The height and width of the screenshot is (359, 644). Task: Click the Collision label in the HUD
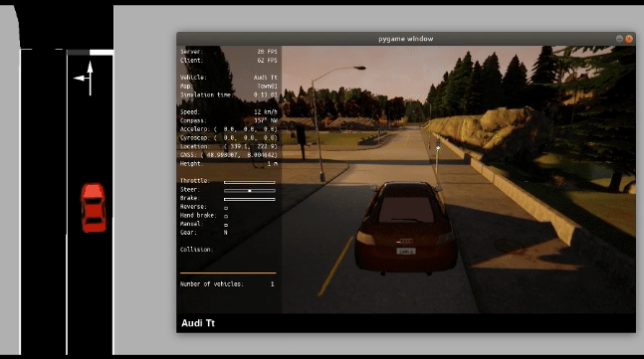197,250
